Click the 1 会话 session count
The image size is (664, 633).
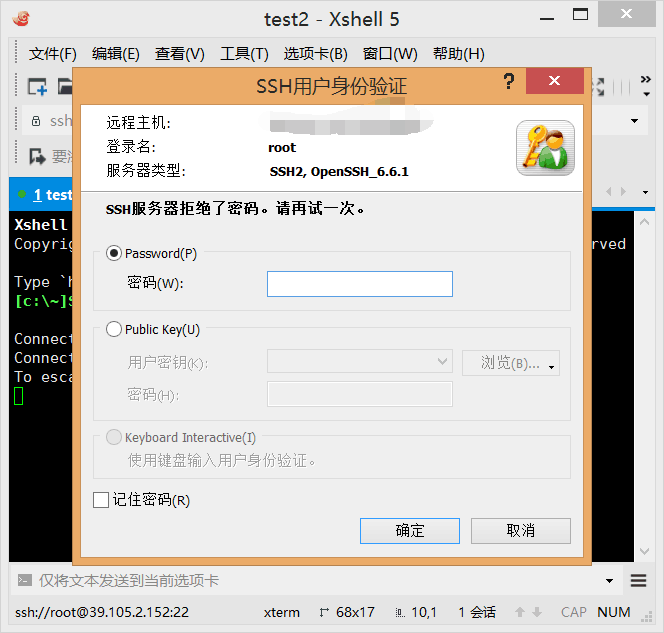[477, 612]
